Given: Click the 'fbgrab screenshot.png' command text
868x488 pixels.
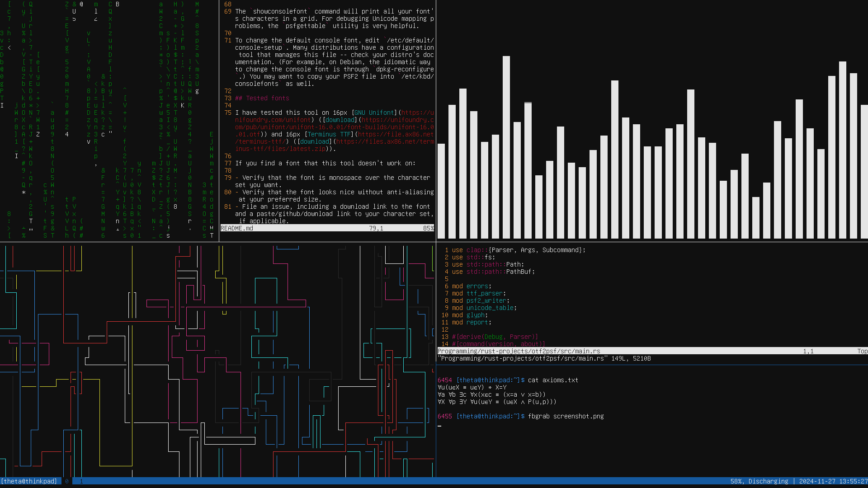Looking at the screenshot, I should [566, 416].
